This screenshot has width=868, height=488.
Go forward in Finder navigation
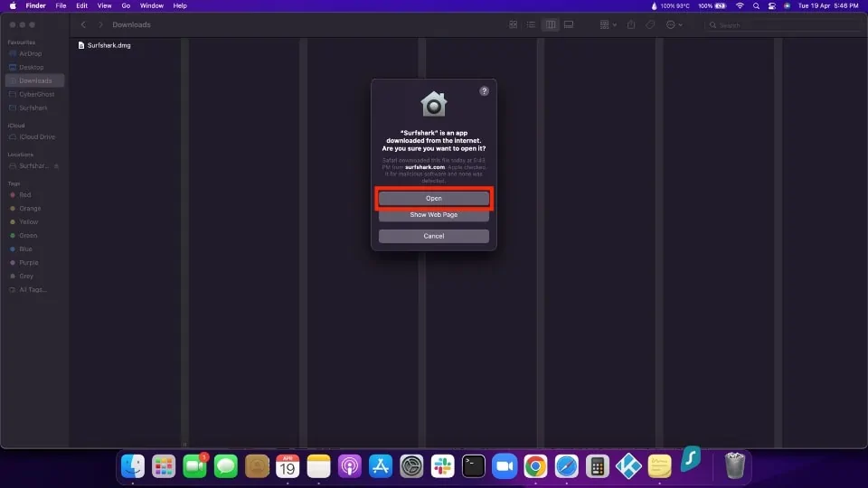100,25
